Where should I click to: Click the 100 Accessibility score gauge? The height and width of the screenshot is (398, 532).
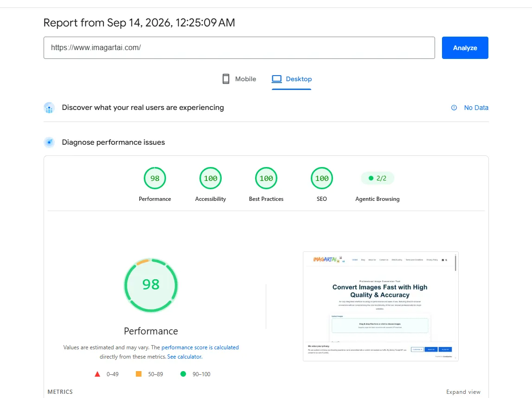[211, 178]
